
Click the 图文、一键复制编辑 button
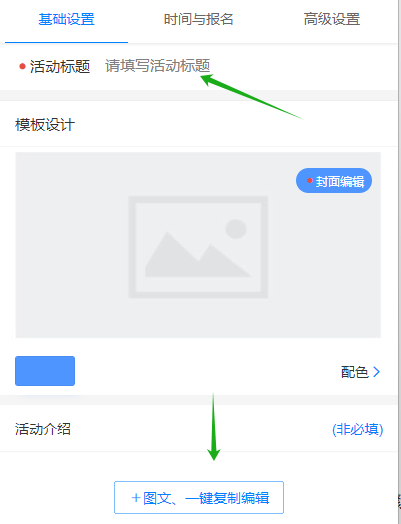coord(199,498)
